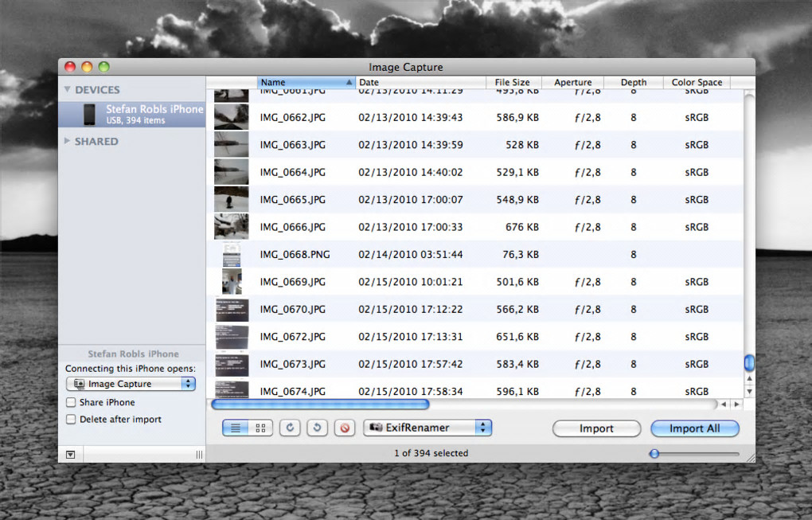
Task: Click the scroll left arrow
Action: (x=724, y=404)
